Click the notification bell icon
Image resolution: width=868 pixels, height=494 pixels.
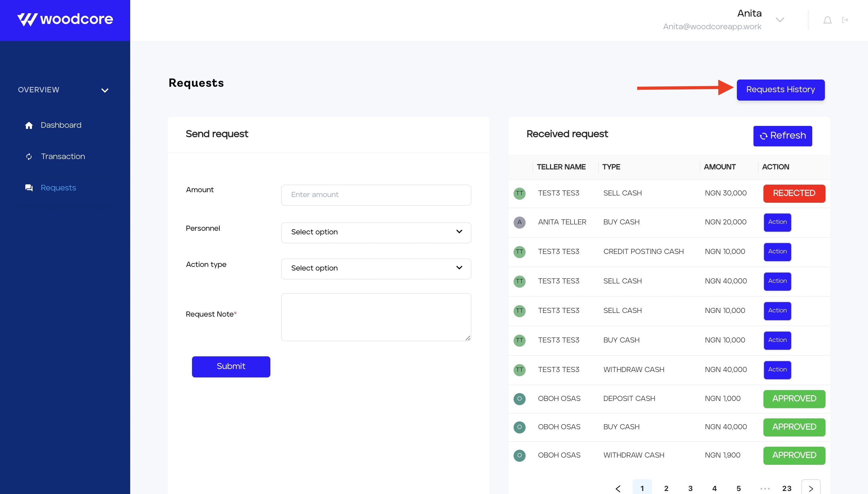pyautogui.click(x=827, y=20)
